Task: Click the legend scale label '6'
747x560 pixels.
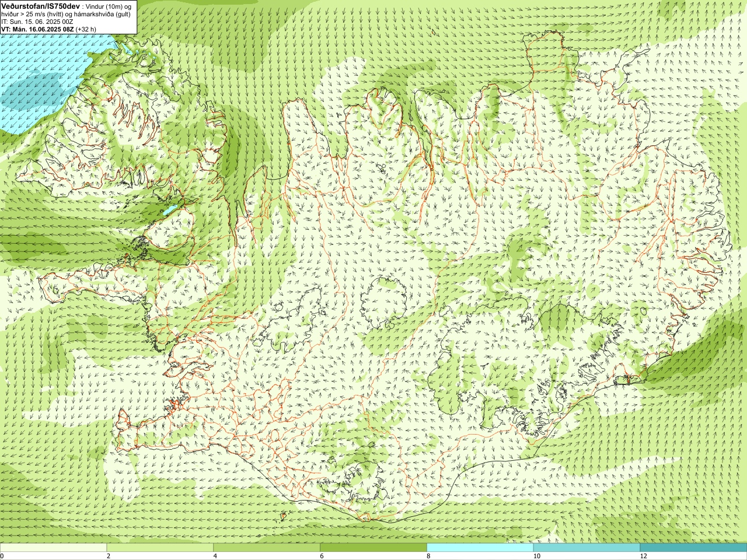Action: [322, 556]
